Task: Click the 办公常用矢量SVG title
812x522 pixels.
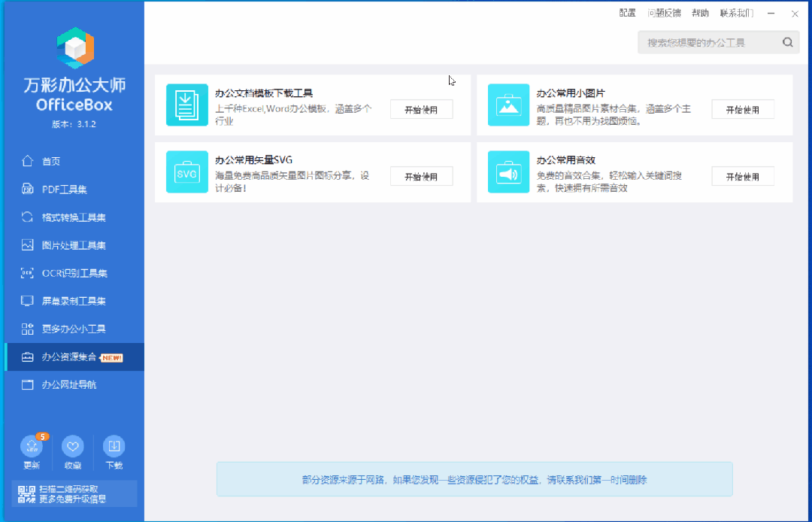Action: [x=254, y=160]
